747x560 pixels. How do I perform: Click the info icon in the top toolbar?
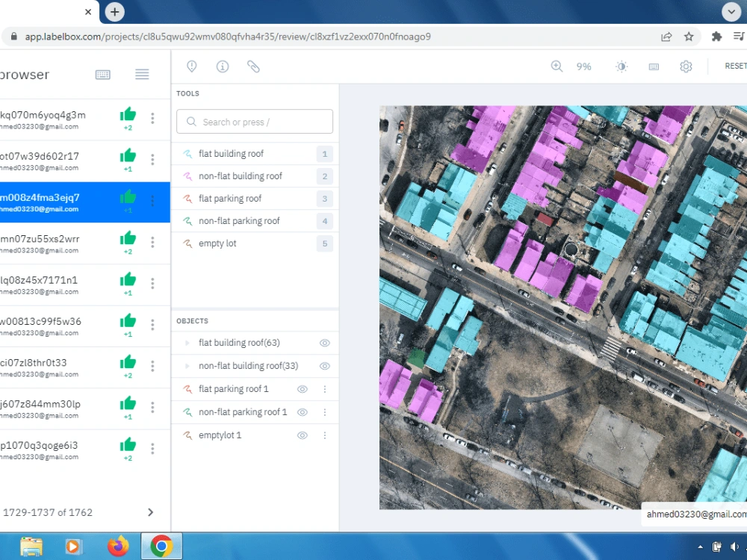coord(222,66)
